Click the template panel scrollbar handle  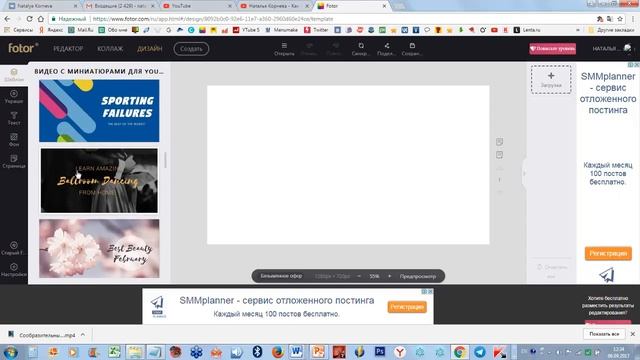tap(165, 160)
